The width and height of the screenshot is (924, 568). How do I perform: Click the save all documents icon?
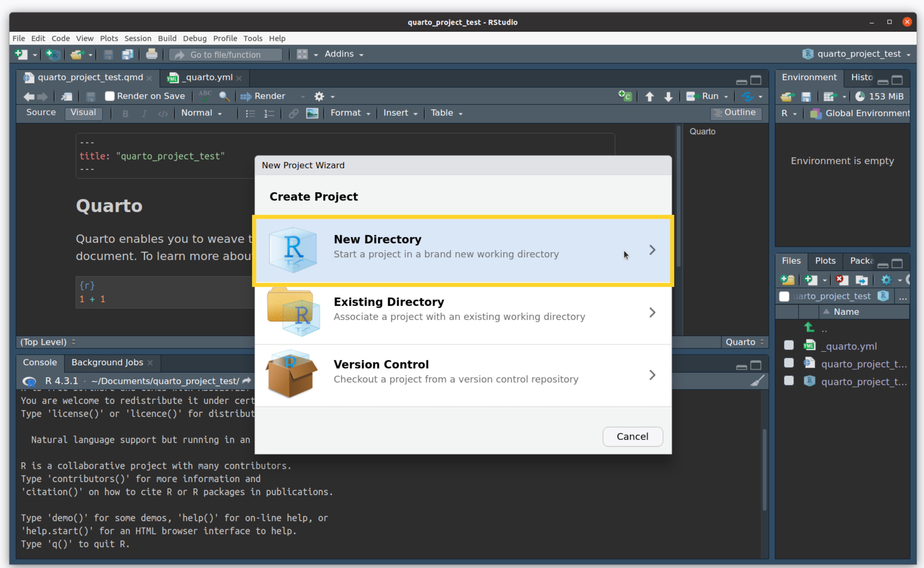[127, 55]
